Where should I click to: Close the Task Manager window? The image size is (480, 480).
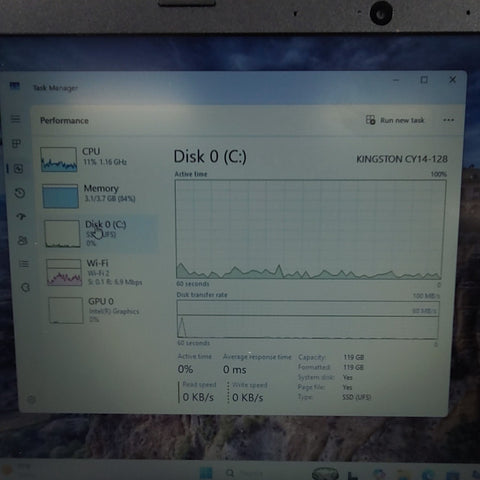tap(452, 79)
